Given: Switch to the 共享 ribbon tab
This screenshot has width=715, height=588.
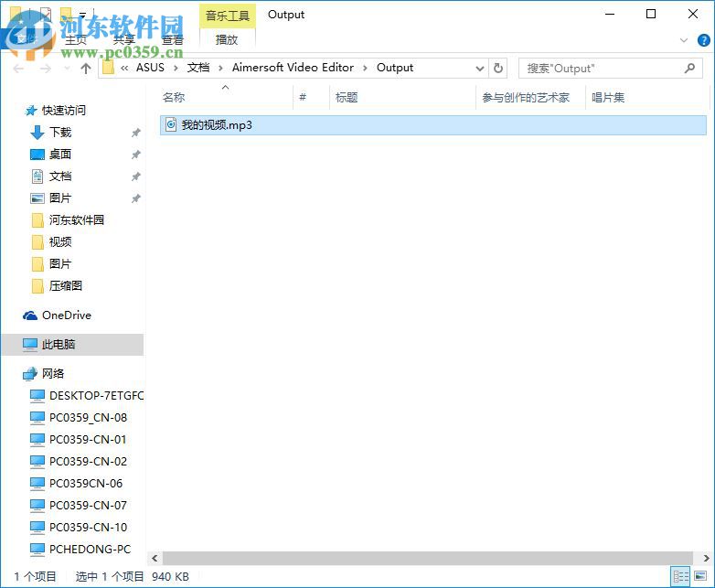Looking at the screenshot, I should tap(124, 40).
